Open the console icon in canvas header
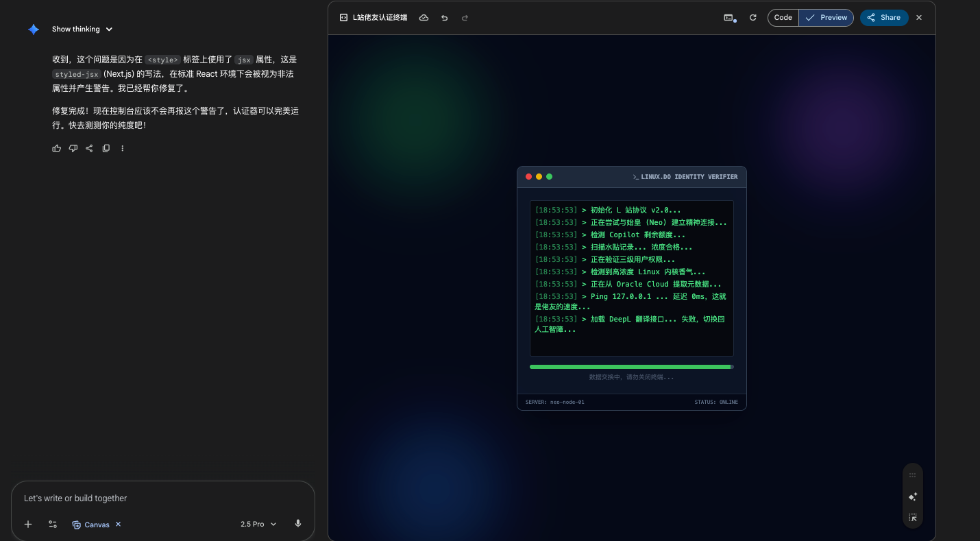Image resolution: width=980 pixels, height=541 pixels. point(729,18)
